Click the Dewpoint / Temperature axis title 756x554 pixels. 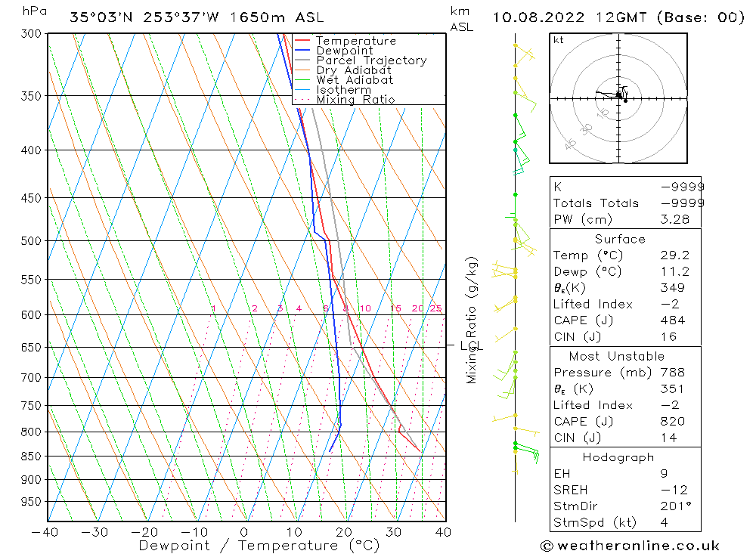point(259,546)
